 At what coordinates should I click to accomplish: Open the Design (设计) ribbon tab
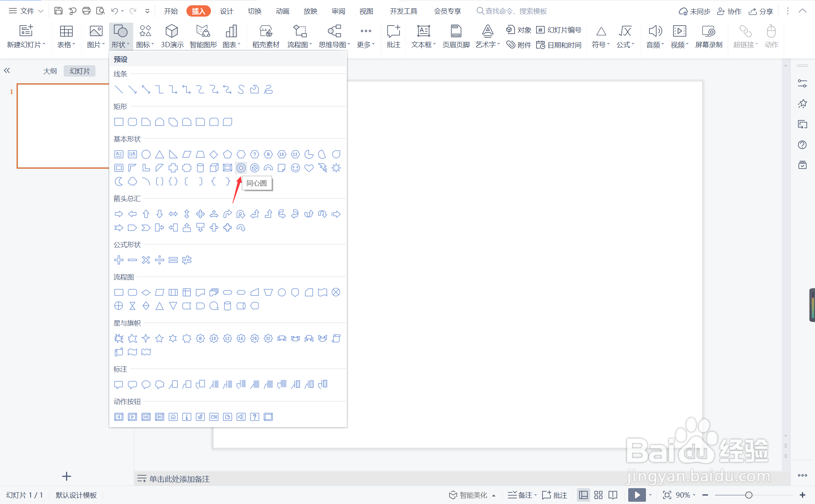226,11
